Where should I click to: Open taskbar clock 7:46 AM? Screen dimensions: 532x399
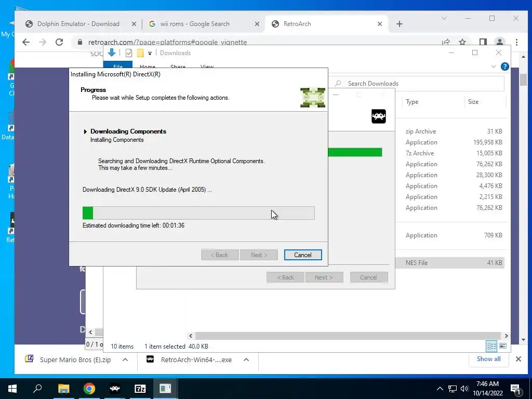click(x=487, y=389)
